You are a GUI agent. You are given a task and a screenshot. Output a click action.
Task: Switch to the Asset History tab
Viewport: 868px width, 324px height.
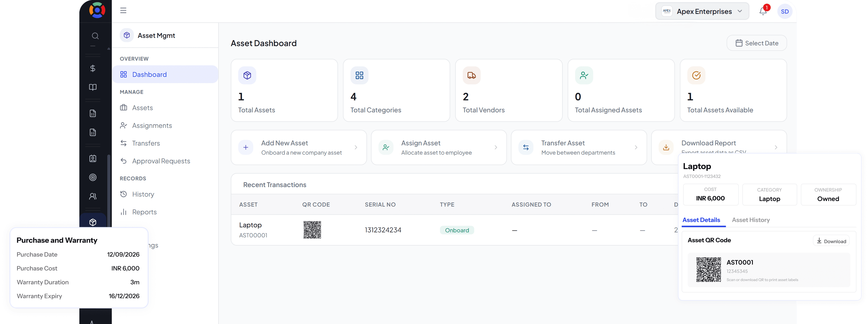pos(751,220)
